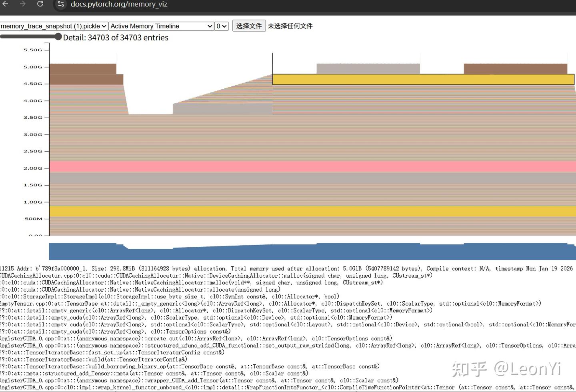
Task: Click the stack line containing 'create_out(c10::ArrayRef<long>'
Action: 196,338
